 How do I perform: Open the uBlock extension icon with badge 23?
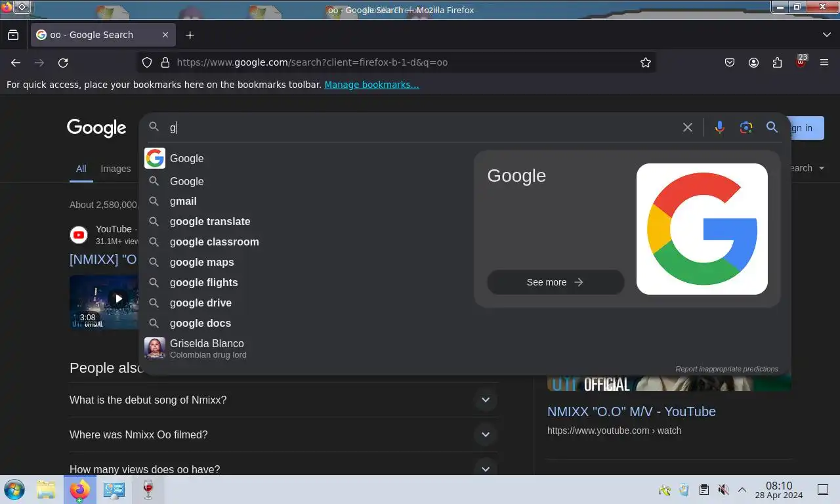click(x=801, y=62)
